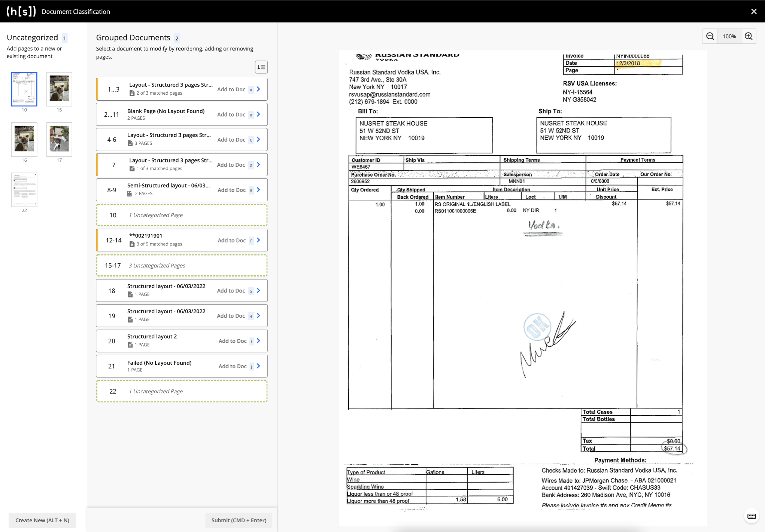Select the page 10 uncategorized row
Screen dimensions: 765x532
coord(182,215)
